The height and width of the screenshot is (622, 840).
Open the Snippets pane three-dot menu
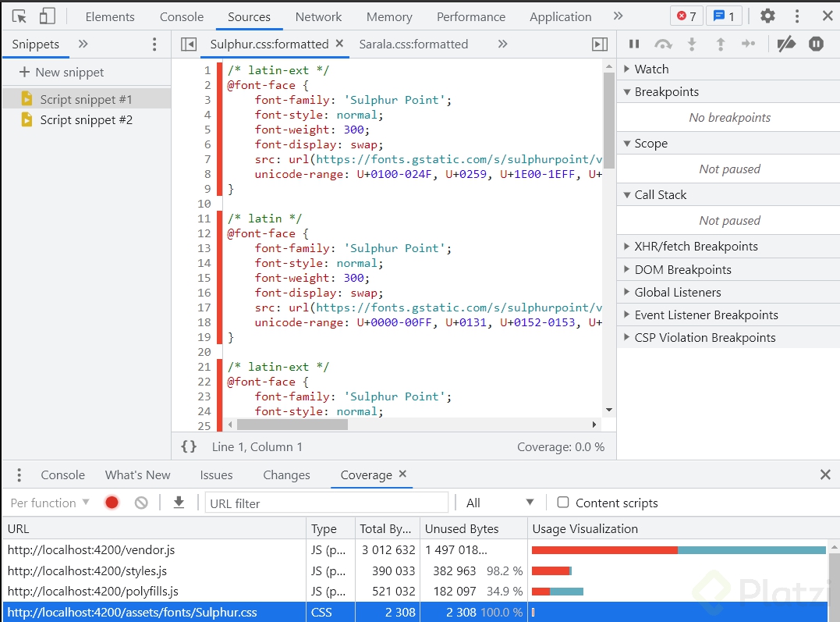[x=154, y=44]
